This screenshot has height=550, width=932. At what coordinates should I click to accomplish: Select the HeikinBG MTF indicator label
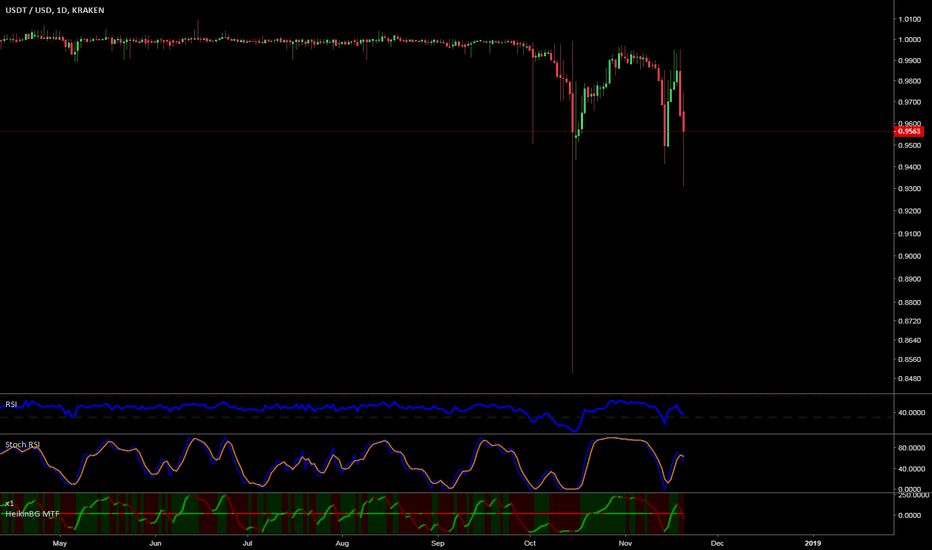coord(33,514)
